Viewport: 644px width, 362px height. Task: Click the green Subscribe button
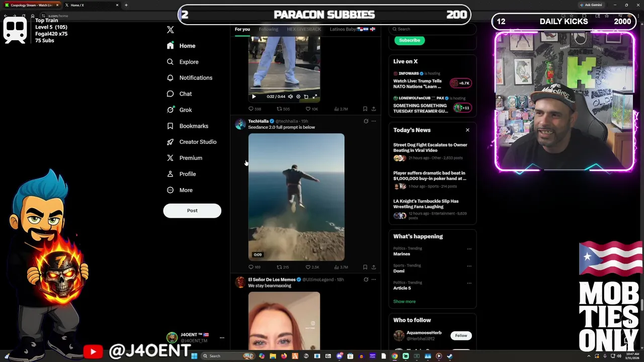pos(410,40)
